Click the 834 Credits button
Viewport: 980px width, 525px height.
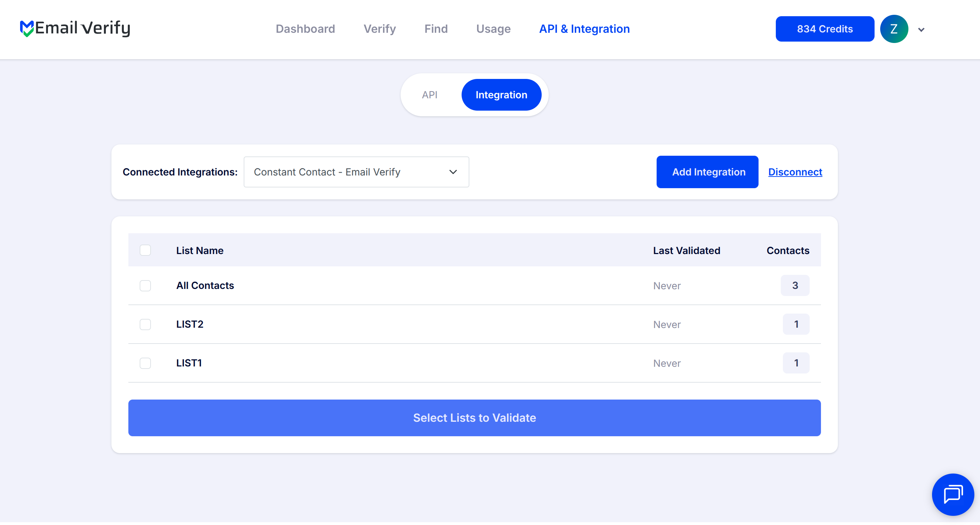point(824,29)
